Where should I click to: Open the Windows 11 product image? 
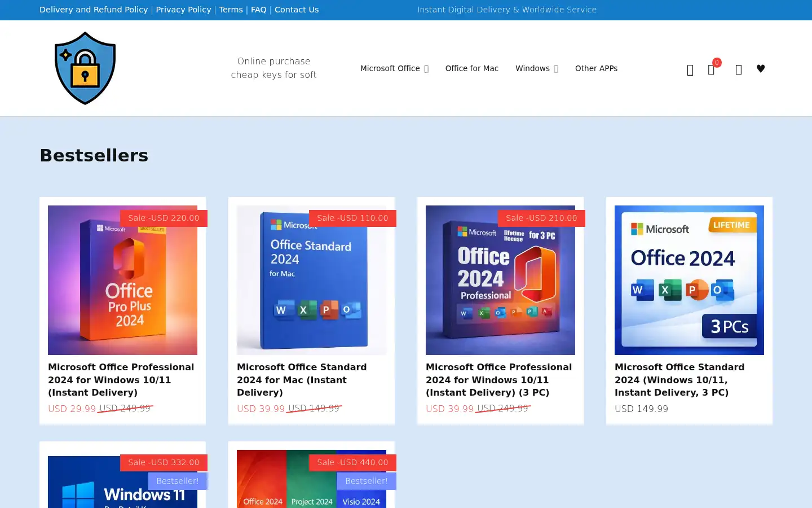click(122, 482)
